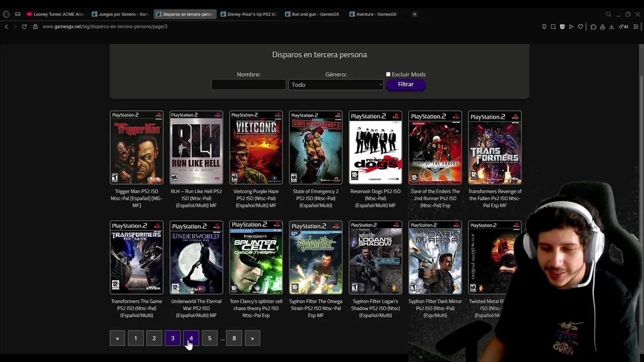Bookmark page with the heart icon

click(580, 27)
